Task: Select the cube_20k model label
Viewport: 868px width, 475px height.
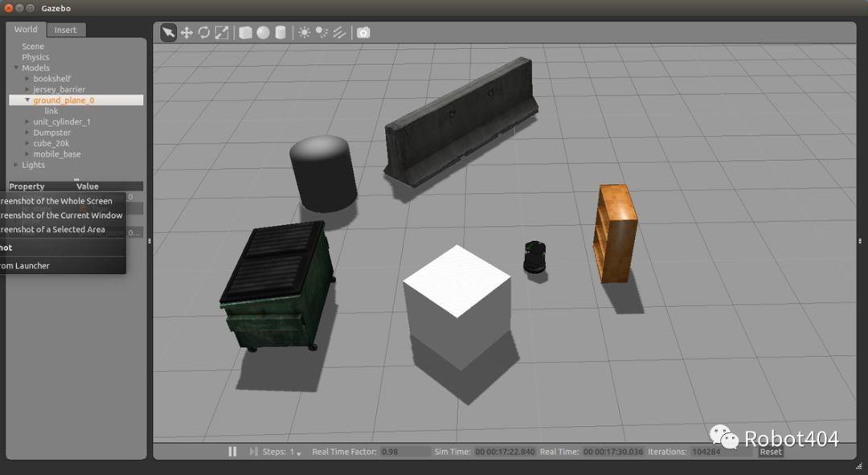Action: tap(51, 143)
